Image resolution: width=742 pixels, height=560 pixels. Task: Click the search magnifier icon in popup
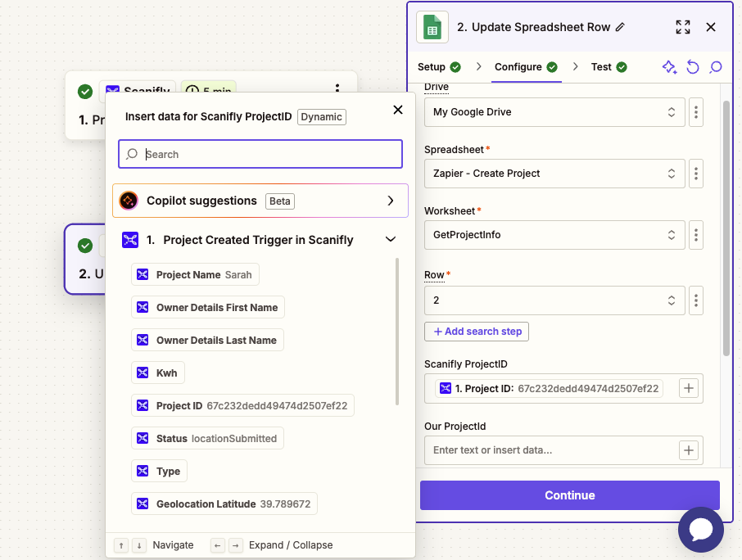[x=132, y=154]
